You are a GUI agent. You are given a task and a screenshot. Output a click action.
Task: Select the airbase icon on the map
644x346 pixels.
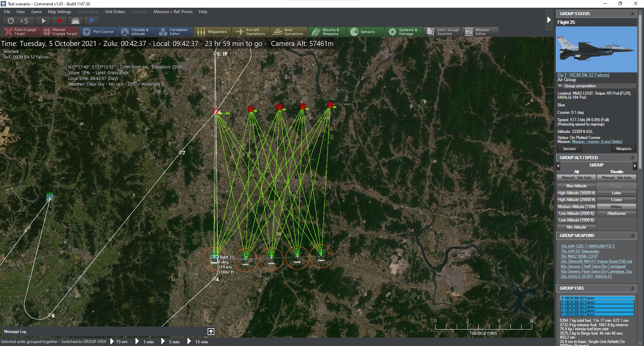[x=50, y=198]
